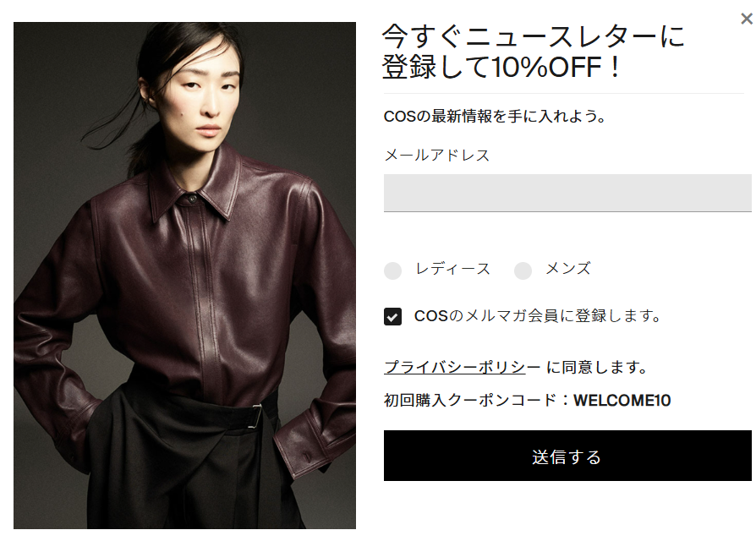Select the メンズ radio button

523,270
